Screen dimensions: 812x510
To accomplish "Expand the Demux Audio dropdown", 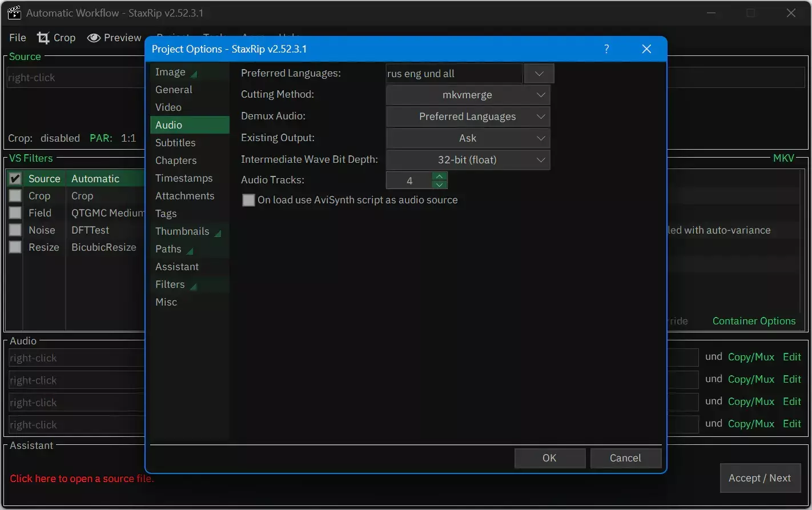I will pyautogui.click(x=468, y=117).
